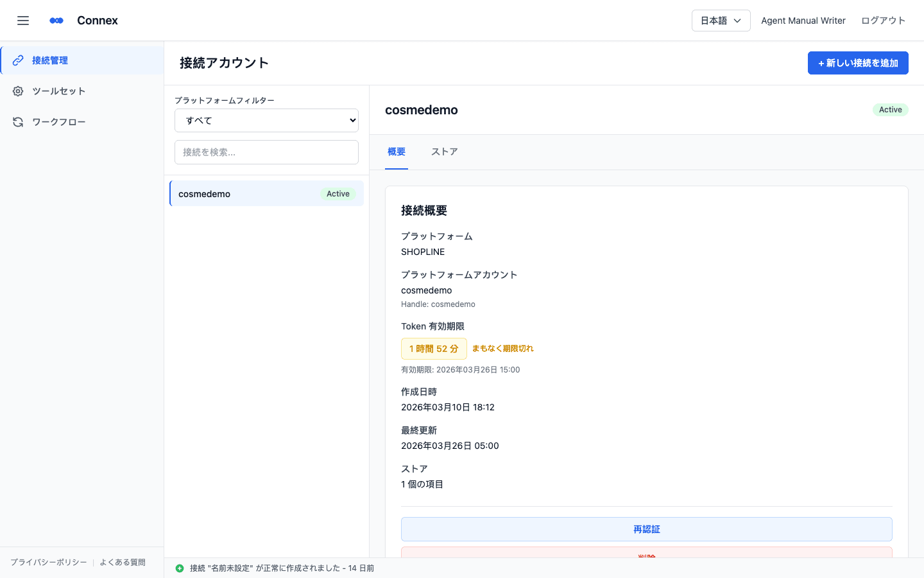The image size is (924, 578).
Task: Click the SHOPLINE platform value
Action: coord(423,252)
